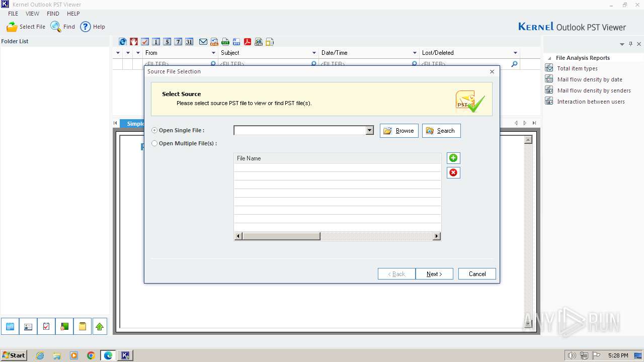Open the green journal icon

[64, 327]
